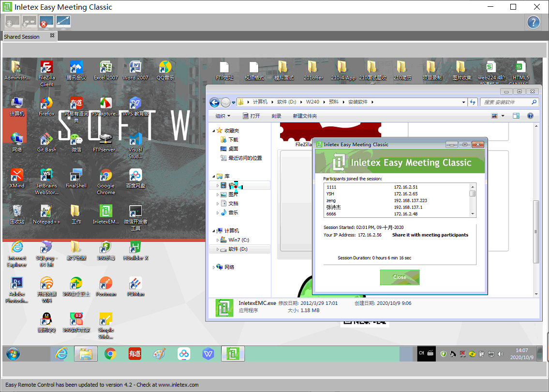
Task: Open help with the blue question mark icon
Action: (x=533, y=22)
